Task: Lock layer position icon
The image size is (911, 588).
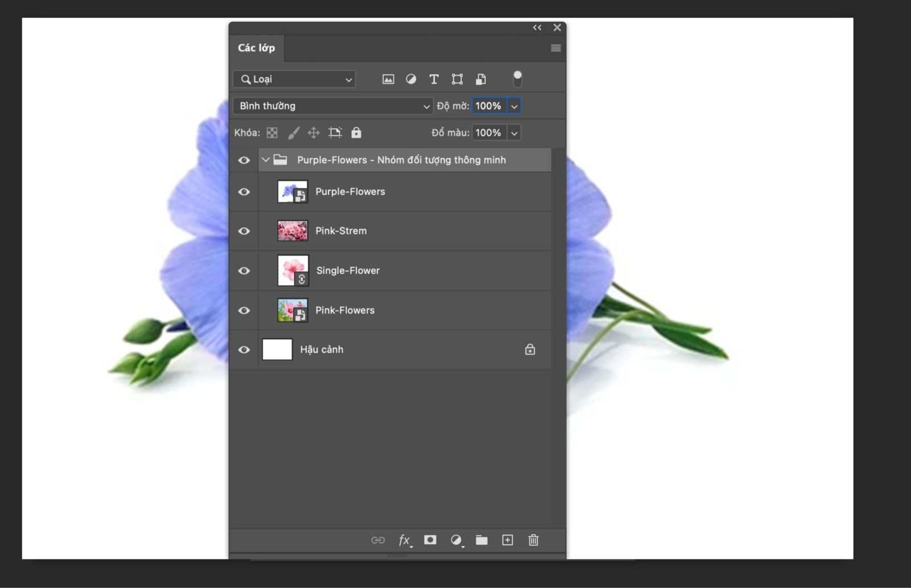Action: [314, 133]
